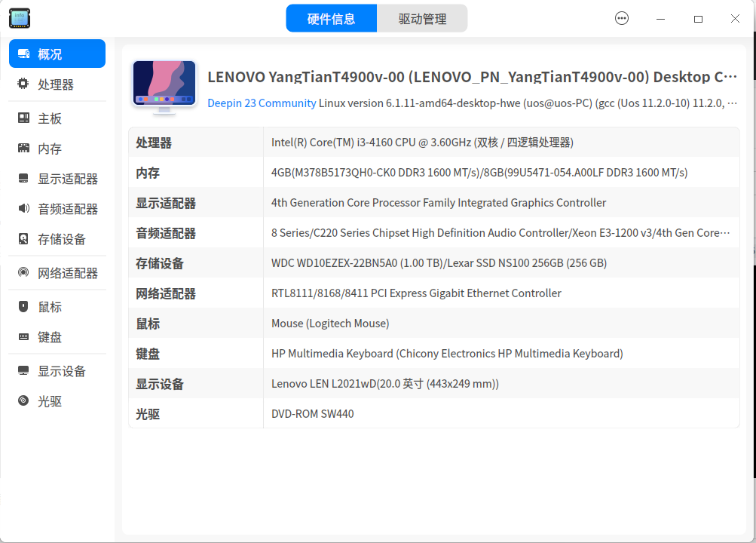Maximize the Device Manager window
756x543 pixels.
(x=698, y=19)
